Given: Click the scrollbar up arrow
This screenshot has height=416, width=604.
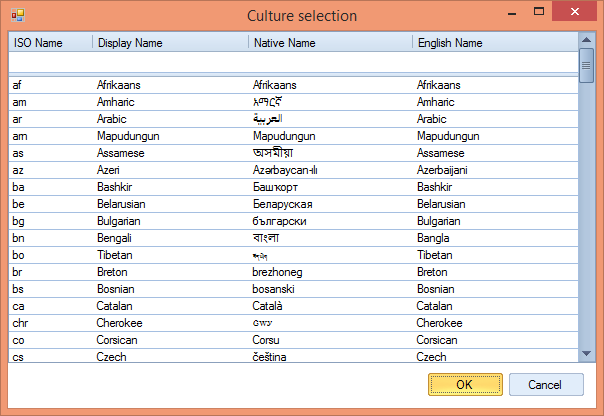Looking at the screenshot, I should (586, 40).
